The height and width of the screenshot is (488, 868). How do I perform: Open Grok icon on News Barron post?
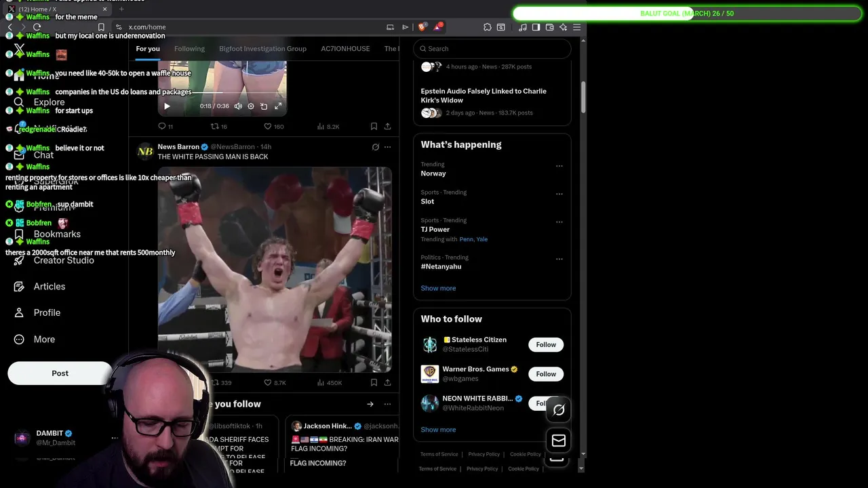pos(375,146)
